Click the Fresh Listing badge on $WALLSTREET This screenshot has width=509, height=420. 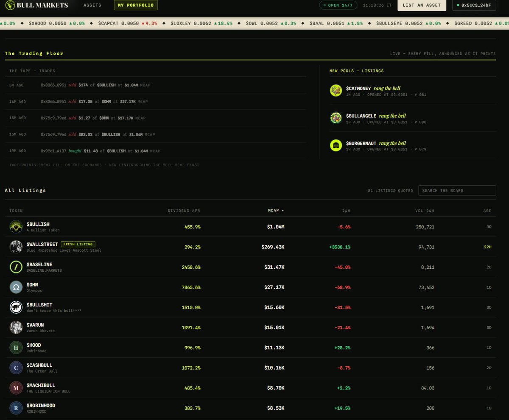[78, 244]
